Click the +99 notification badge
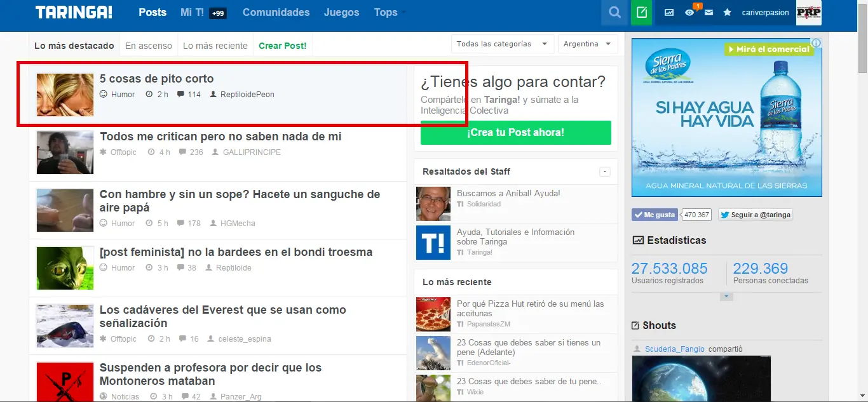Screen dimensions: 868x402 pyautogui.click(x=218, y=13)
